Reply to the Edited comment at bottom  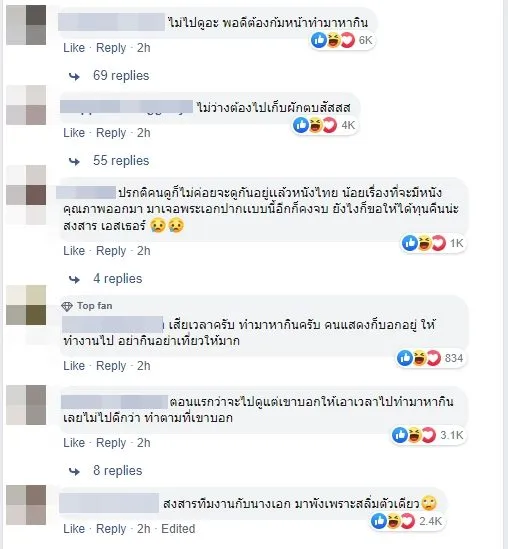(x=111, y=529)
